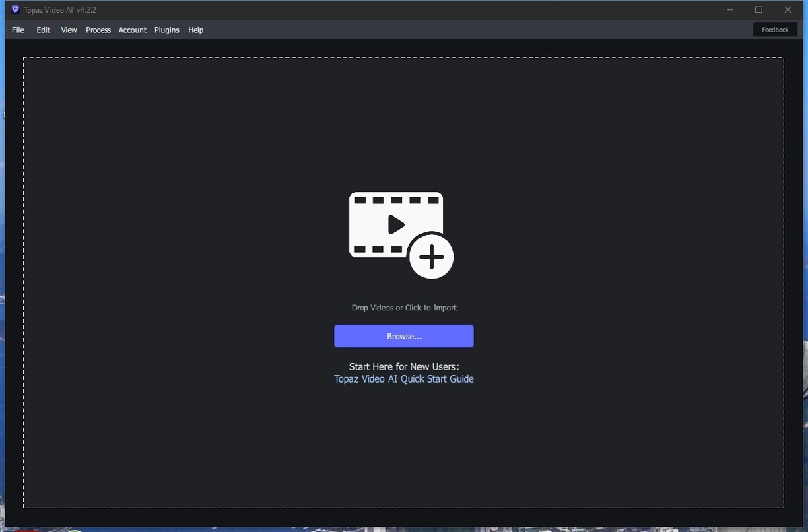Open the Edit menu

point(44,30)
